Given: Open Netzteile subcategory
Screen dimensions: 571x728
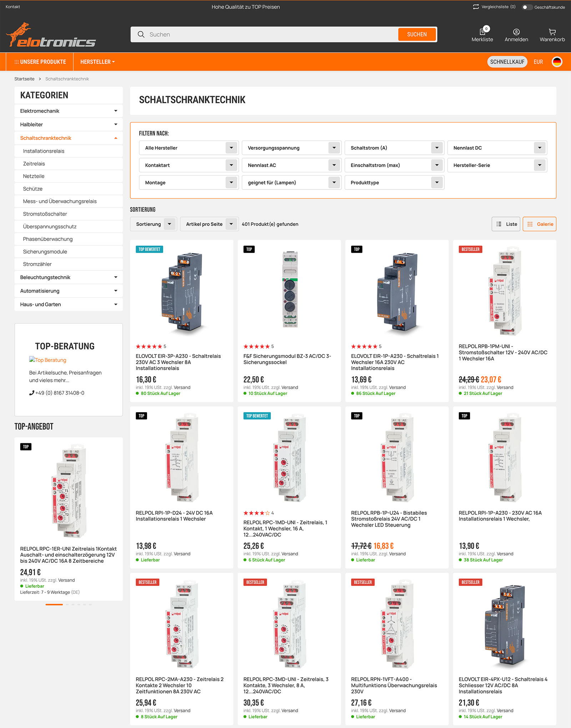Looking at the screenshot, I should [x=69, y=176].
